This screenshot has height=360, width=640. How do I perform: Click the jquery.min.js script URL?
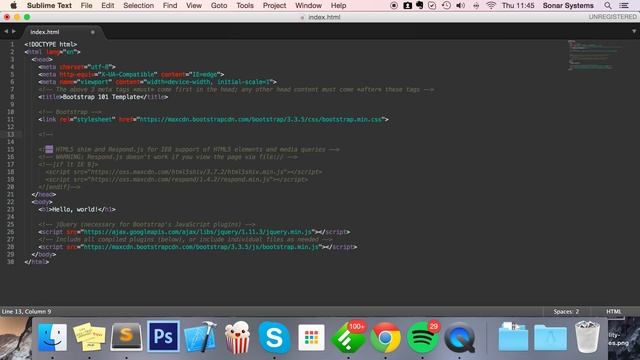point(198,232)
